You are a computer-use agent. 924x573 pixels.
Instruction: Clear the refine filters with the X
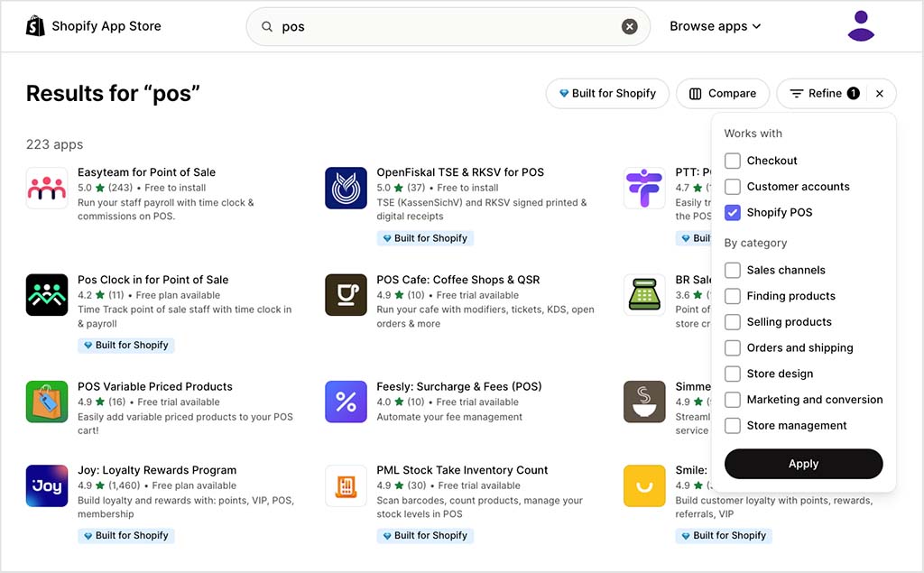pos(880,93)
